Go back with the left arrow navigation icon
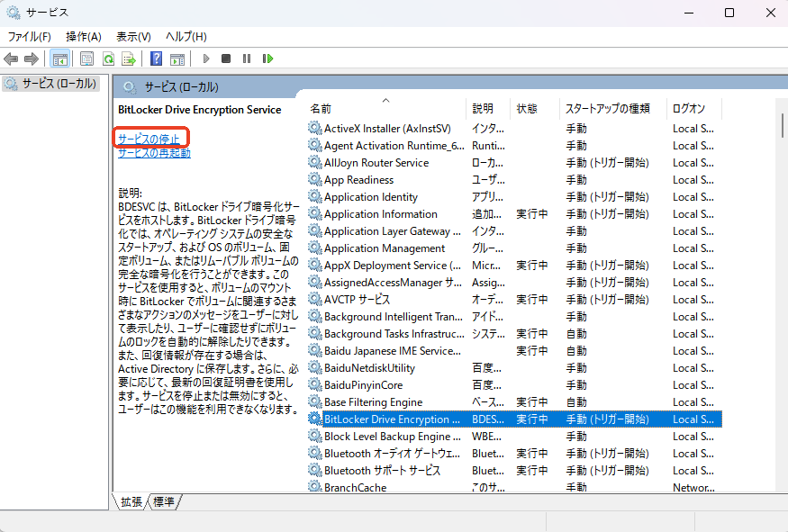The height and width of the screenshot is (532, 788). [11, 59]
